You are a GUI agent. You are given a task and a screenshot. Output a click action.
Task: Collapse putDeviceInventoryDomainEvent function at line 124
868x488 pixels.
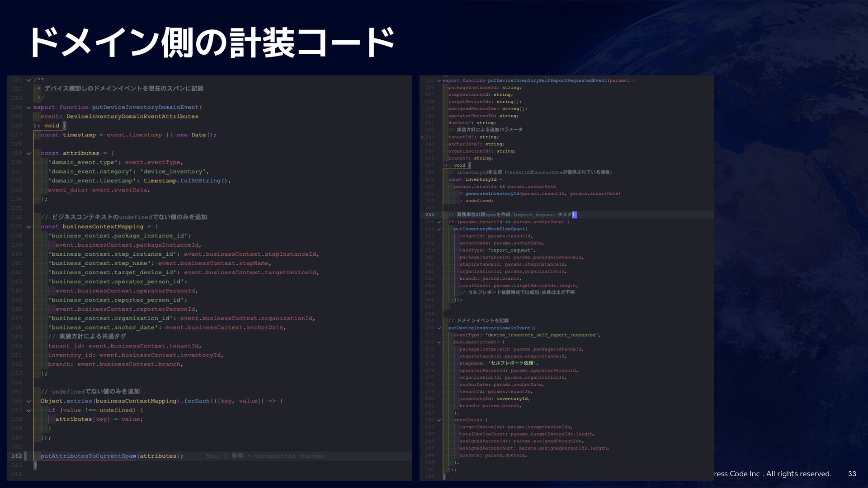[28, 108]
